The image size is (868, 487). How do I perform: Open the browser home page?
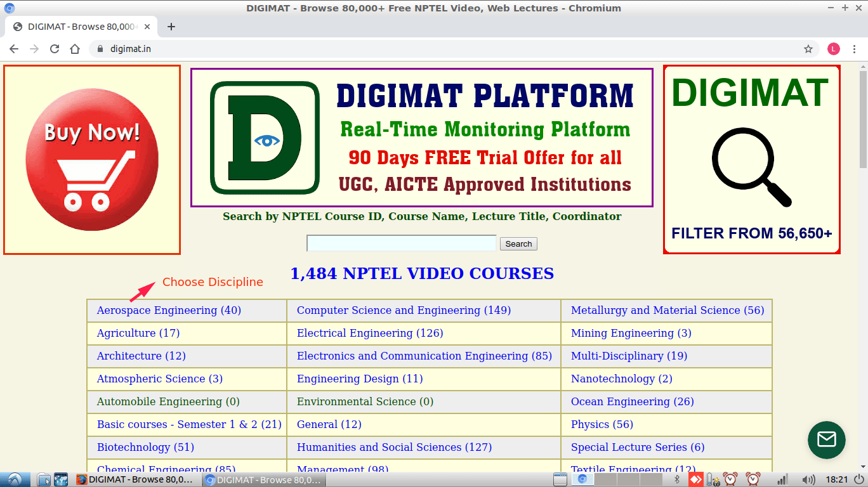pyautogui.click(x=75, y=49)
